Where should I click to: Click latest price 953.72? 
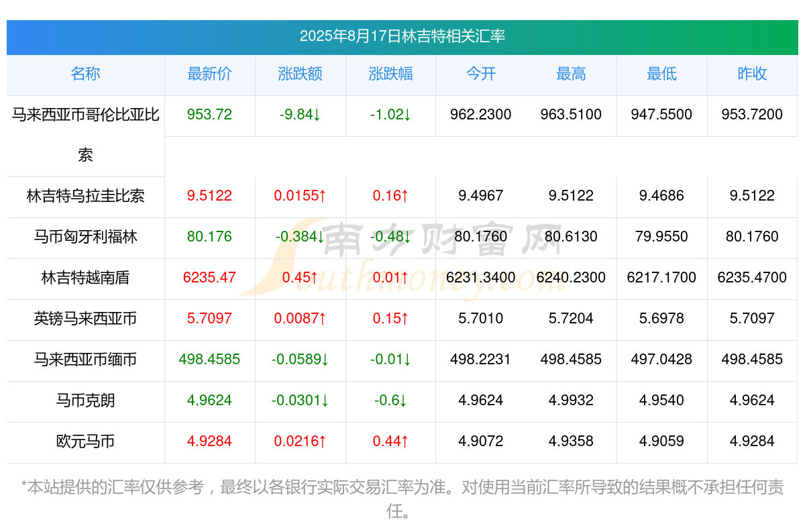click(209, 115)
